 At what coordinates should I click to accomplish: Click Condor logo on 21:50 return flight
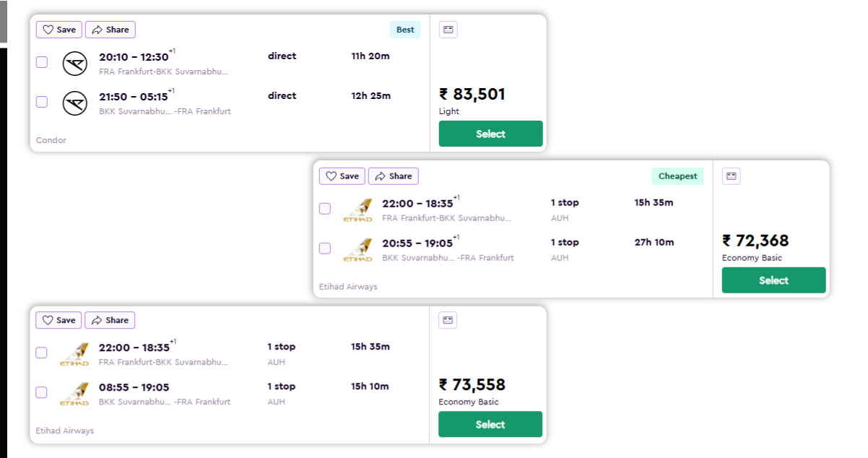coord(74,103)
